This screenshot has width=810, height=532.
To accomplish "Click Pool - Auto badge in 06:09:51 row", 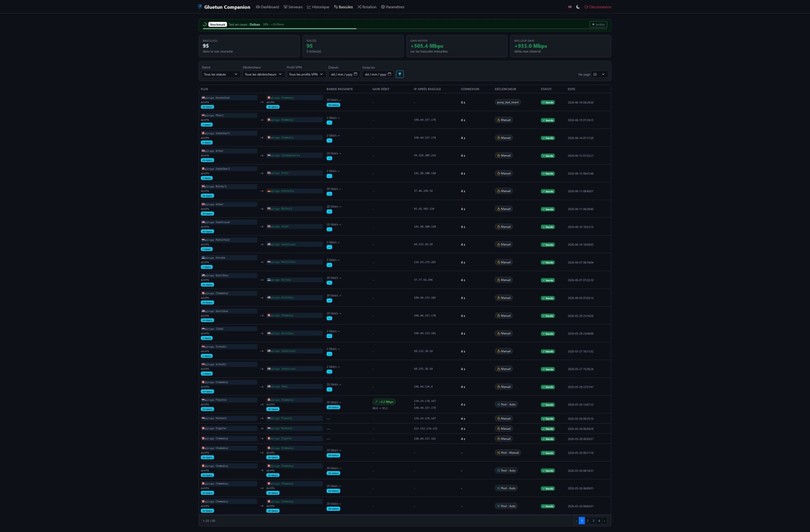I will (x=506, y=488).
